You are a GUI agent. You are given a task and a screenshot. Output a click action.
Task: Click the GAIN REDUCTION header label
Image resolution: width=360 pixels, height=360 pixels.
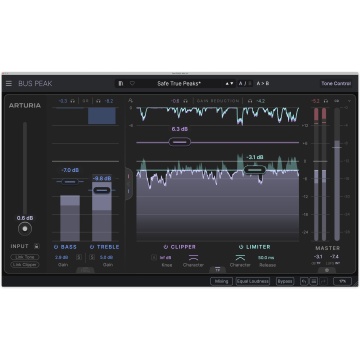point(218,101)
